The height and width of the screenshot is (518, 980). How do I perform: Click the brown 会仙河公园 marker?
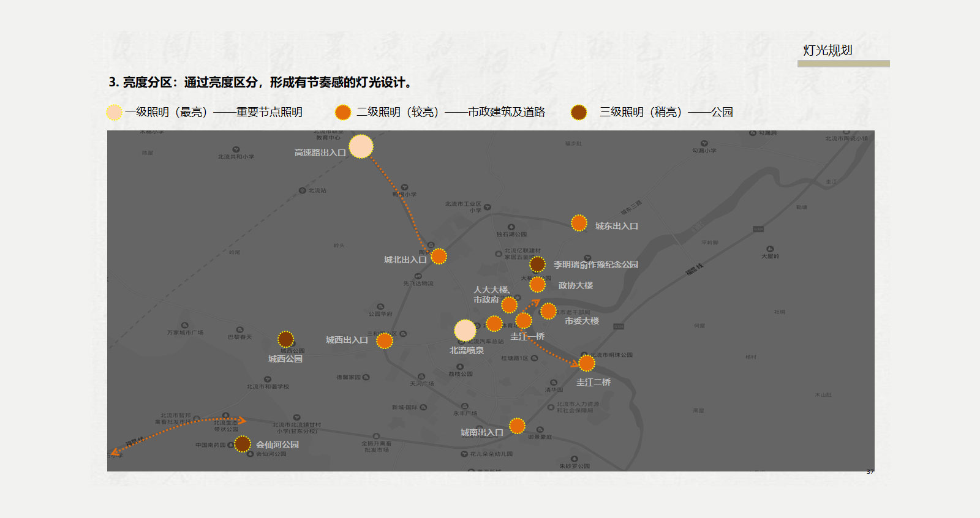coord(243,444)
